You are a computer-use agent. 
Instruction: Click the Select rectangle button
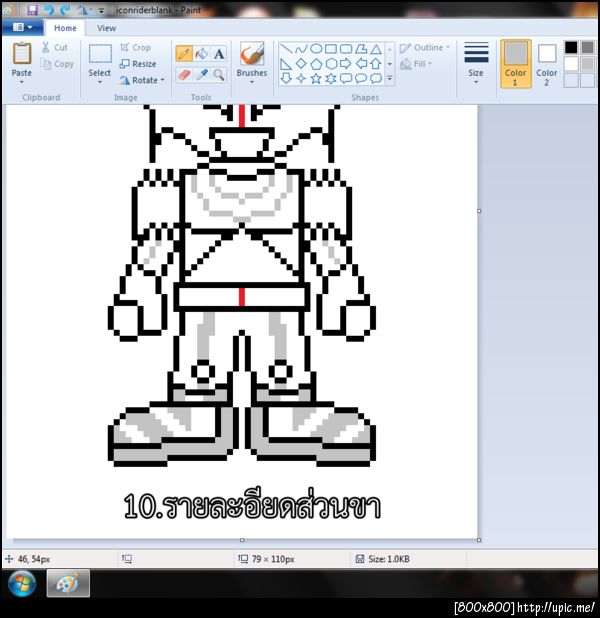click(x=100, y=54)
